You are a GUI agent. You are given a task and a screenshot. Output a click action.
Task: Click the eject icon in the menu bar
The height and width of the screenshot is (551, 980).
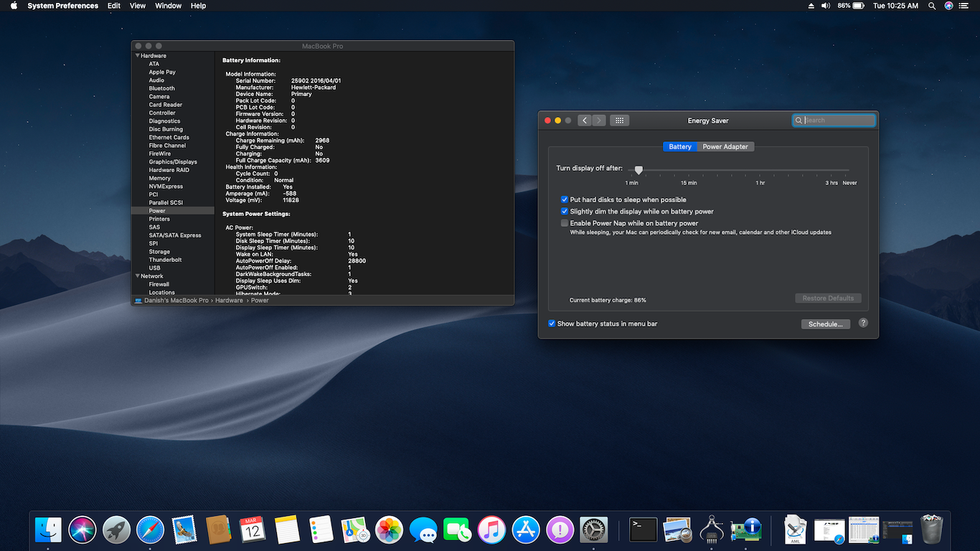tap(811, 6)
